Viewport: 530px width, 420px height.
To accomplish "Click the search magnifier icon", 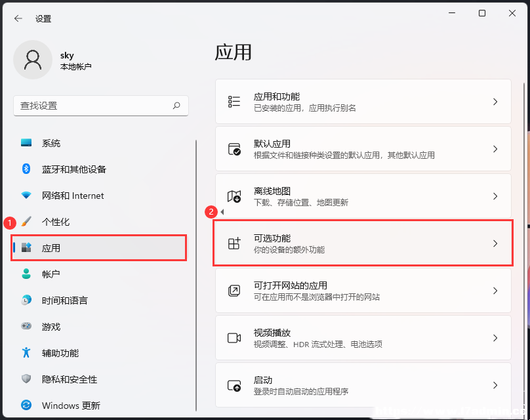I will pyautogui.click(x=176, y=106).
